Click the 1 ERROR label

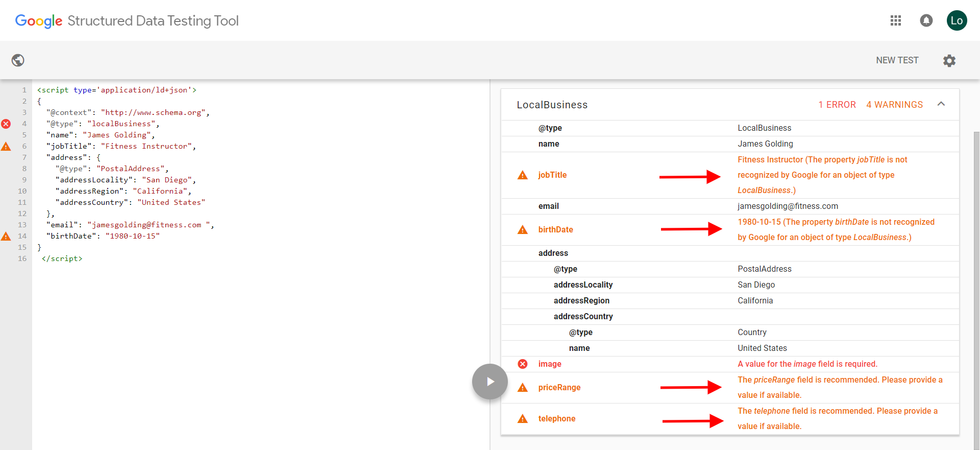[x=837, y=105]
